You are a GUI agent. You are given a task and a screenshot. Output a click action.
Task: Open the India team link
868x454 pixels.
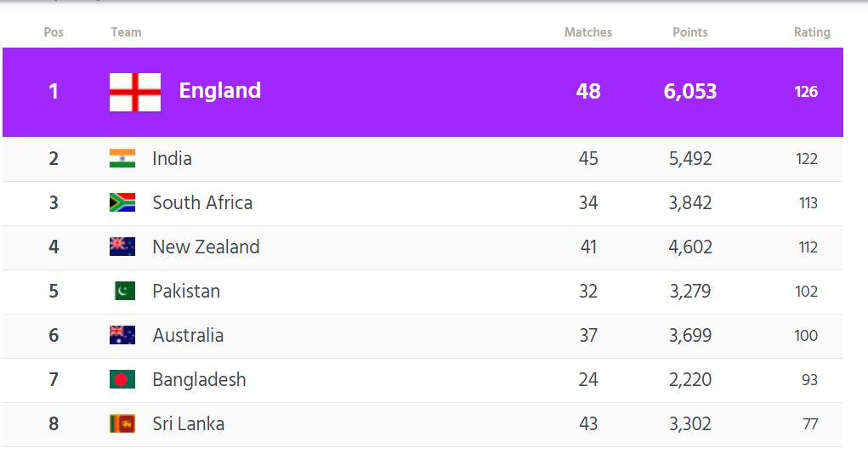click(172, 158)
